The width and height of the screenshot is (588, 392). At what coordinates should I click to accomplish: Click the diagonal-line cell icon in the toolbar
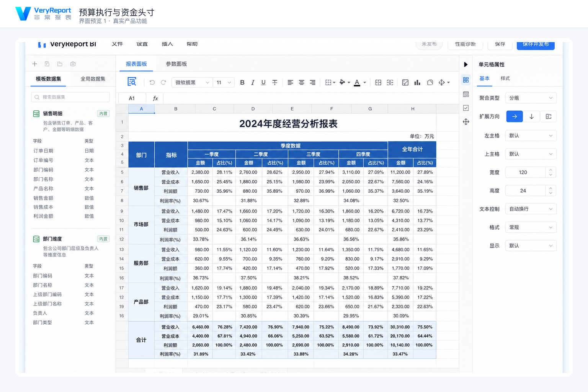[x=430, y=82]
